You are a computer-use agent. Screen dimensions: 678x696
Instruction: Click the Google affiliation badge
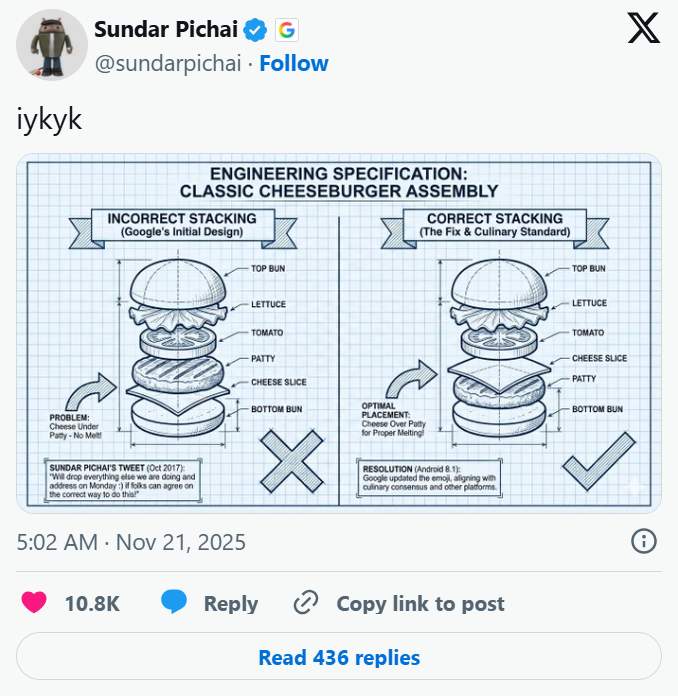285,30
